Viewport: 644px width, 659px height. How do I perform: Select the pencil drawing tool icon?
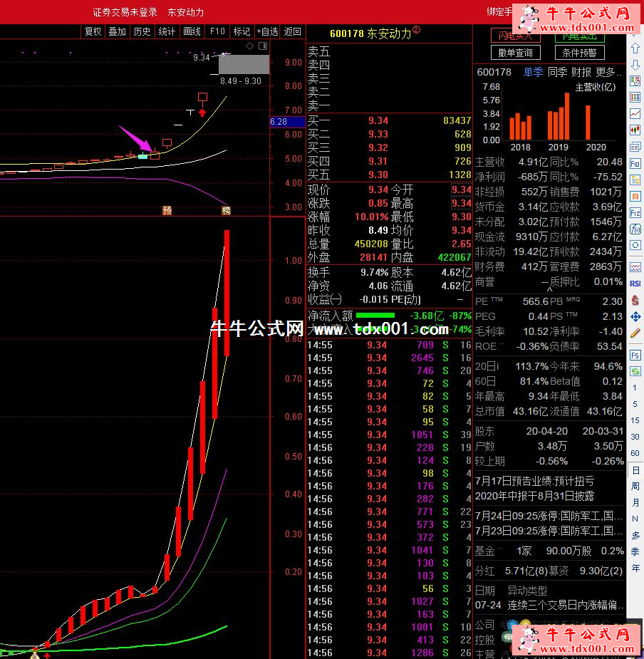point(635,333)
